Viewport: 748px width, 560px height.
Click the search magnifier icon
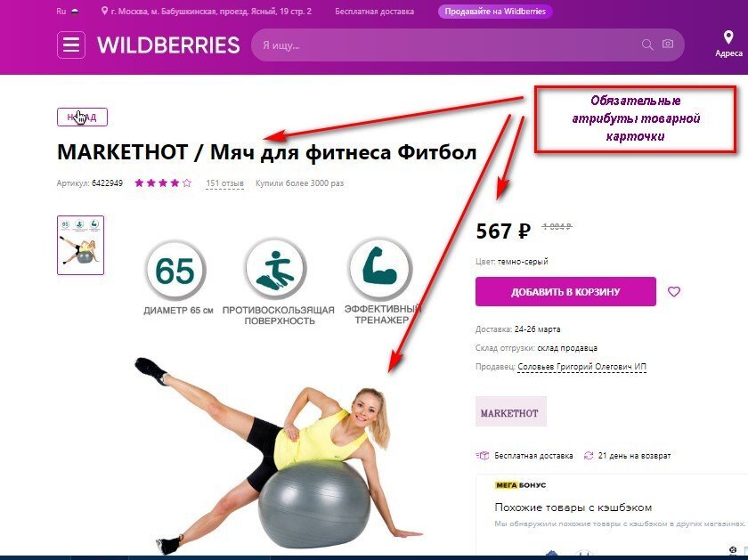646,45
